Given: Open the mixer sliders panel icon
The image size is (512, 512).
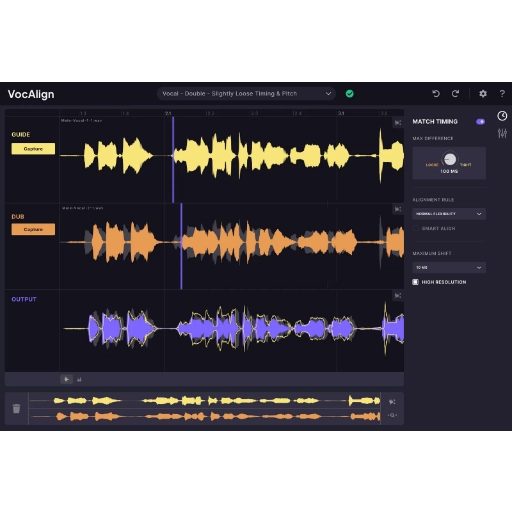Looking at the screenshot, I should (x=502, y=133).
